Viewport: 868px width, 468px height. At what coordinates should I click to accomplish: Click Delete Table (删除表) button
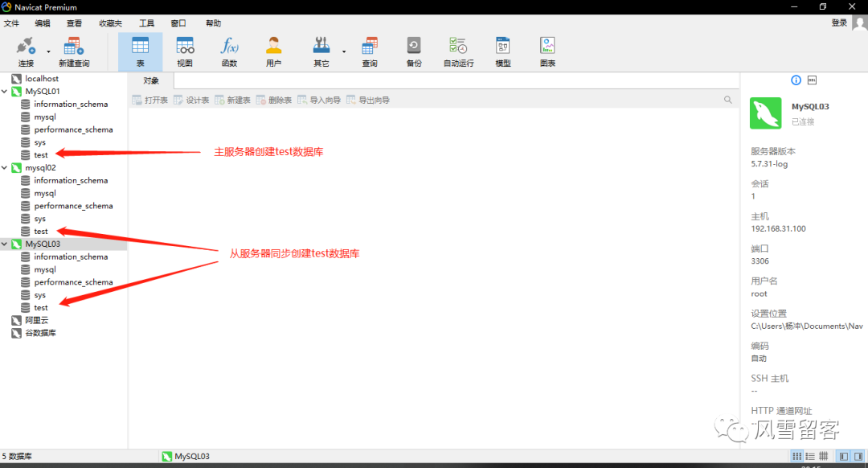click(273, 101)
